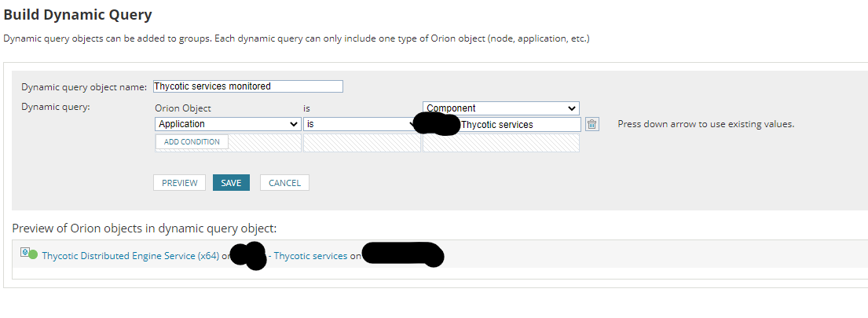This screenshot has width=868, height=318.
Task: Open the Thycotic services application link
Action: pyautogui.click(x=310, y=256)
